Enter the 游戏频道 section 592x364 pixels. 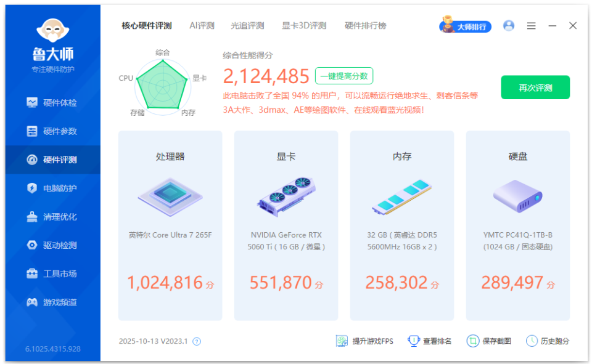52,302
